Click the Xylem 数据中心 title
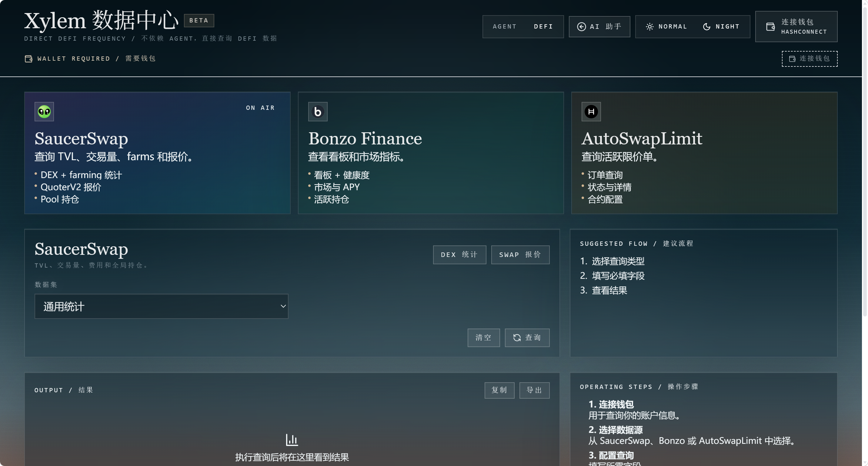 [101, 21]
